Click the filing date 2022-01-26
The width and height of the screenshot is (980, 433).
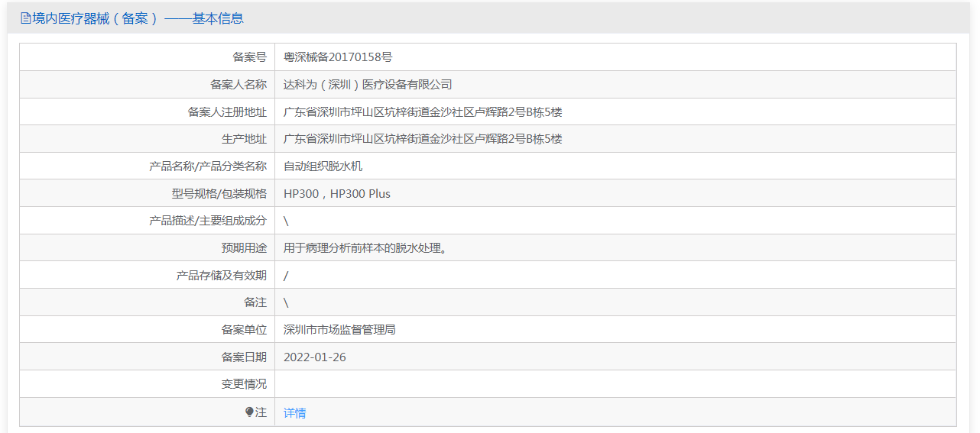tap(315, 357)
